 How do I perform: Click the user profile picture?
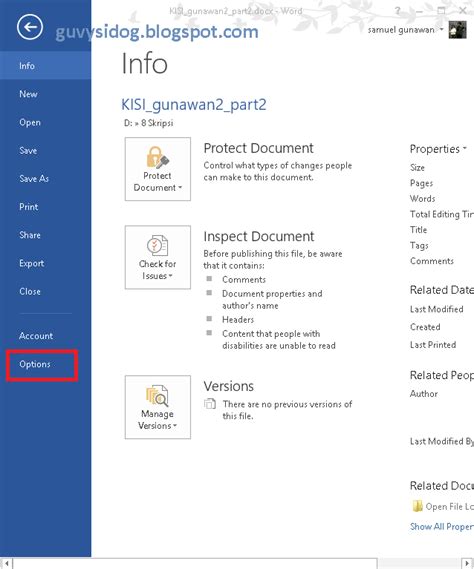click(x=457, y=29)
